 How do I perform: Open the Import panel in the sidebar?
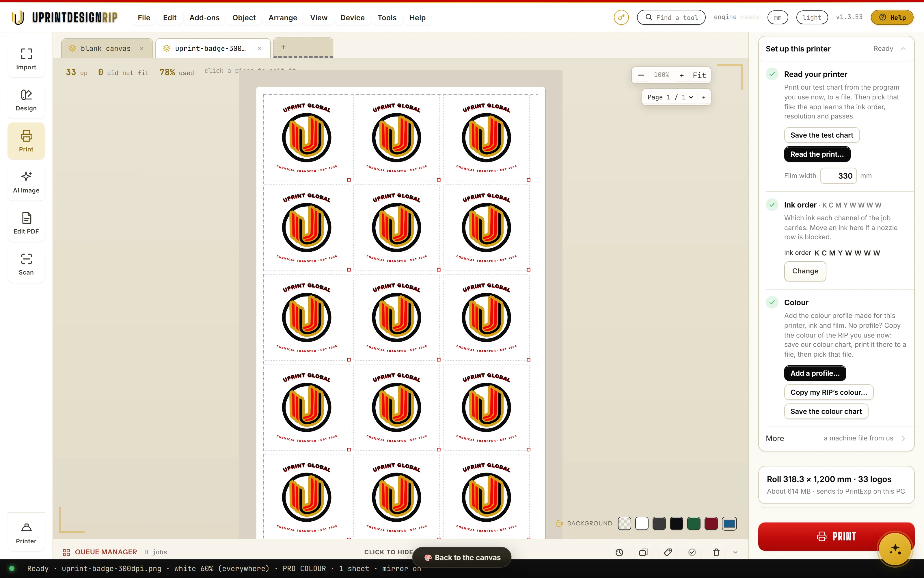[x=26, y=59]
